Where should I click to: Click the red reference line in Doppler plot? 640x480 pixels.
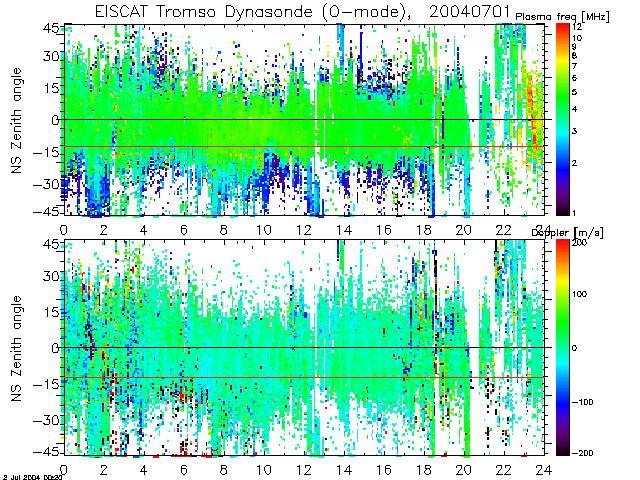pyautogui.click(x=304, y=377)
